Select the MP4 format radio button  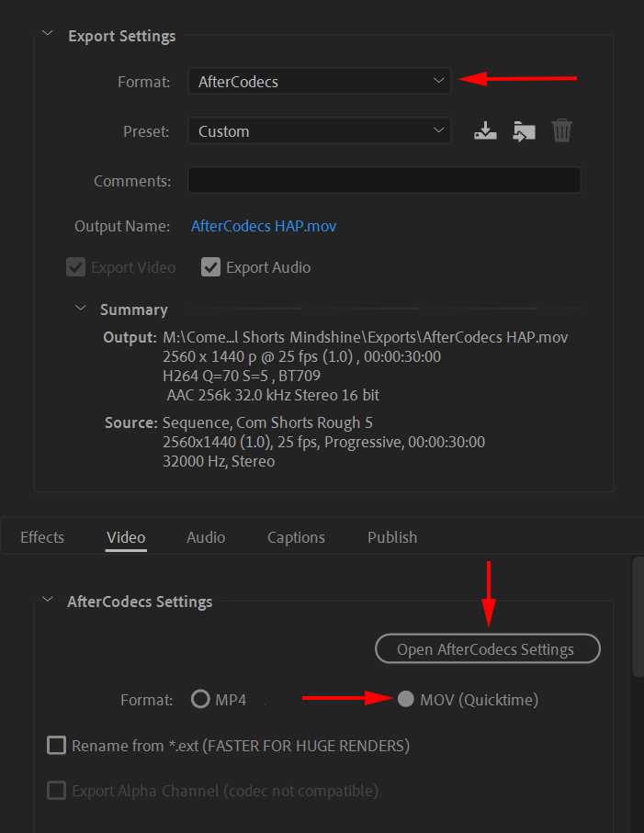[x=200, y=699]
